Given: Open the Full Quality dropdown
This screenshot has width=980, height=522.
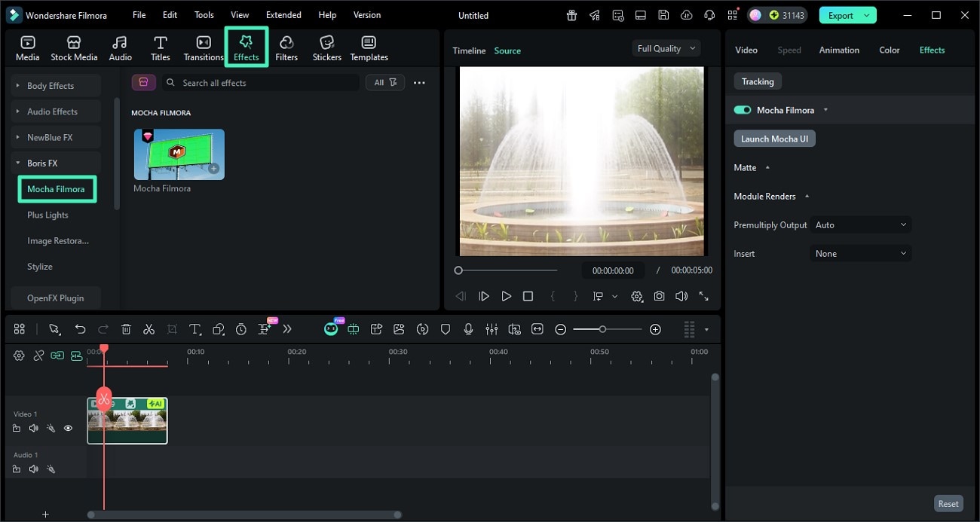Looking at the screenshot, I should (665, 47).
